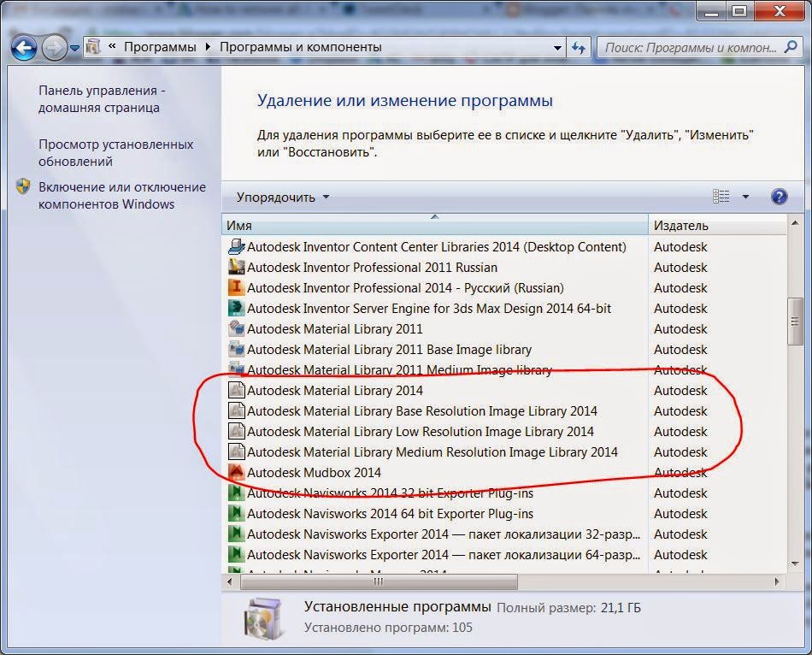Open Включение или отключение компонентов Windows
Viewport: 812px width, 655px height.
pyautogui.click(x=121, y=195)
